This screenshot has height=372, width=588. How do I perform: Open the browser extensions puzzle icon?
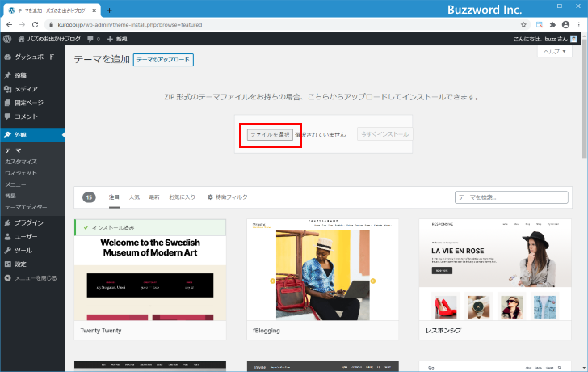pos(552,25)
